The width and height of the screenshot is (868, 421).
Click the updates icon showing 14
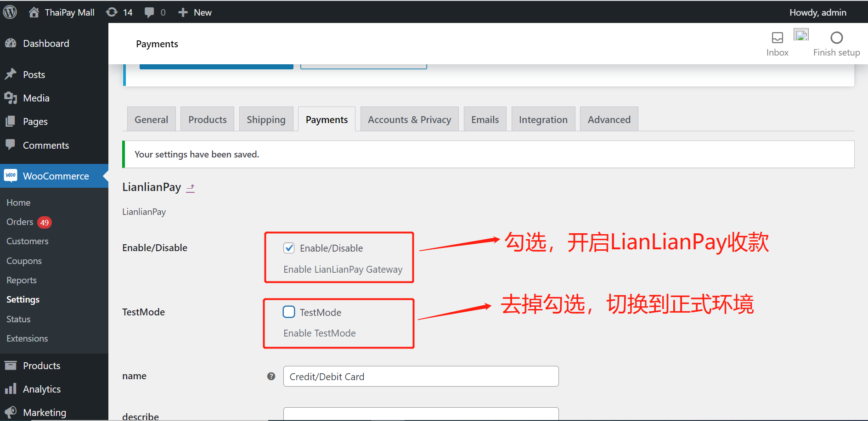click(112, 12)
